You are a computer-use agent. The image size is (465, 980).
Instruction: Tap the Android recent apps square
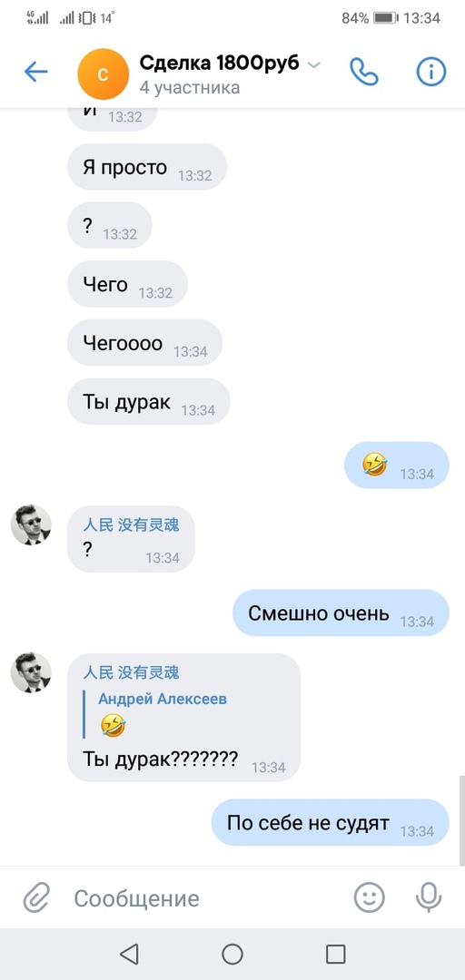336,955
